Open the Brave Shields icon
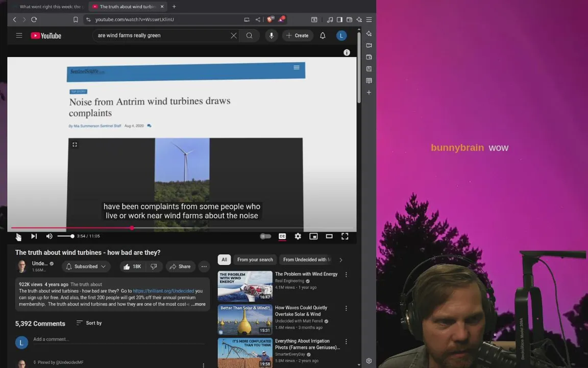 [271, 19]
